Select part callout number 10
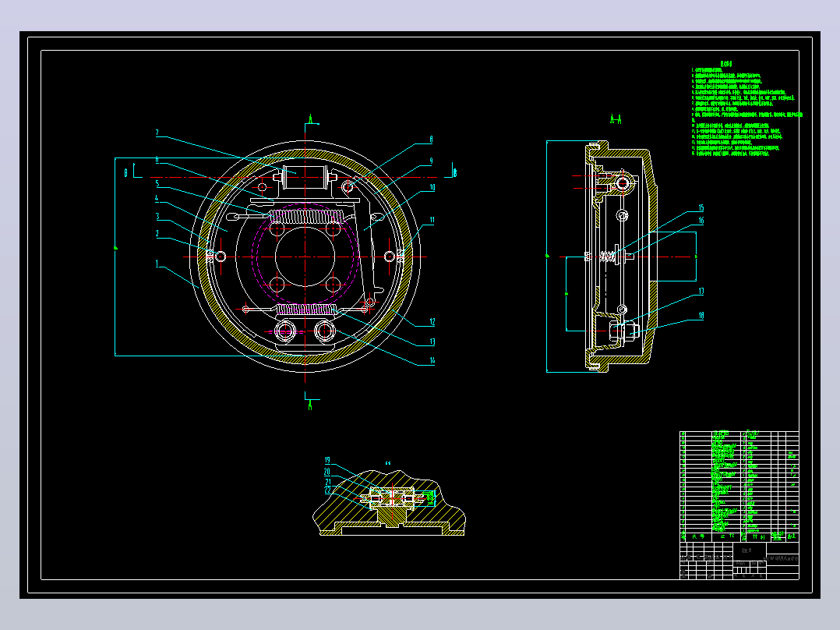Screen dimensions: 840x630 click(x=432, y=188)
